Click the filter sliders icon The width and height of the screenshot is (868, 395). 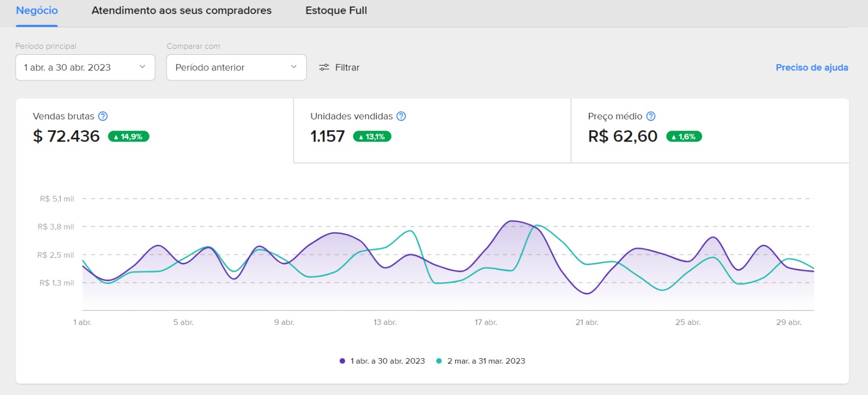[324, 67]
